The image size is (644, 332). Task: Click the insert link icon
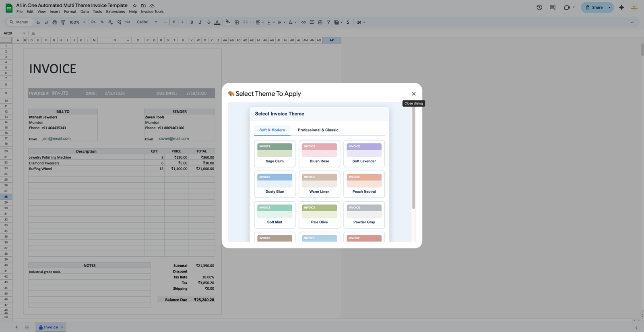point(303,22)
